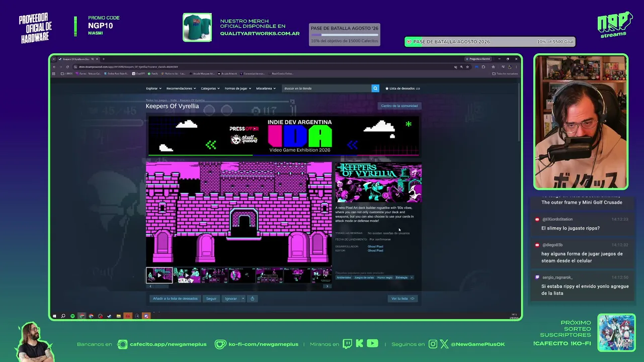Viewport: 644px width, 362px height.
Task: Open the Recomendaciones dropdown menu
Action: point(181,88)
